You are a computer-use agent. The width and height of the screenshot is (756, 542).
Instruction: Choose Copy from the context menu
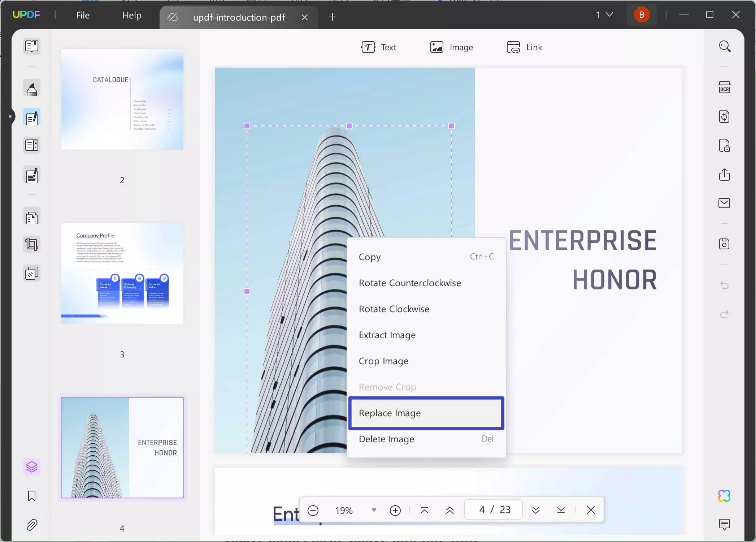(x=426, y=257)
